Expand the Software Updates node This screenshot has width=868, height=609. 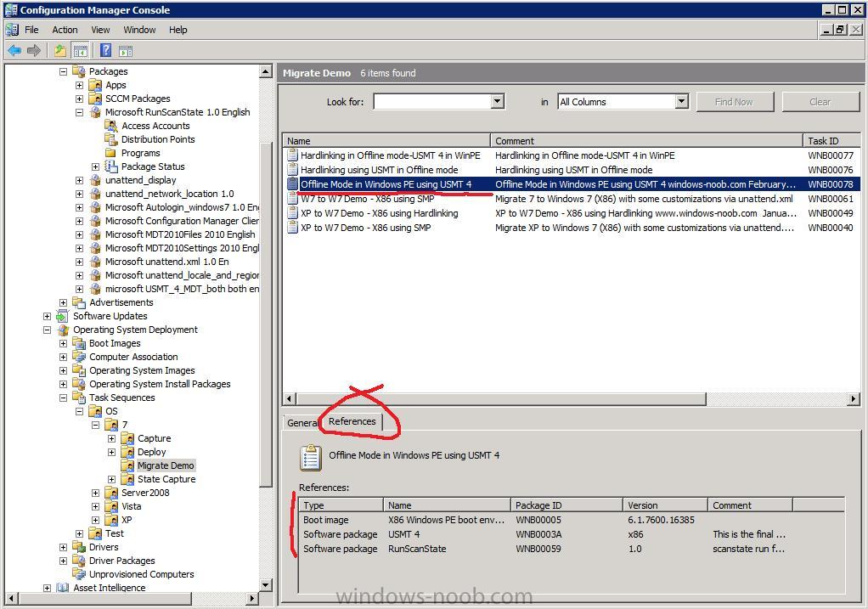click(47, 316)
